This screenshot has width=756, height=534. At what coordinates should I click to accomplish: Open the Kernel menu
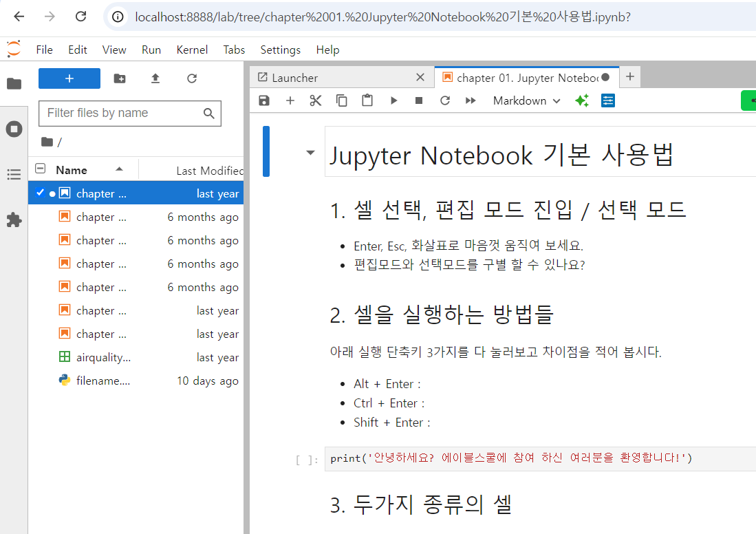tap(192, 50)
